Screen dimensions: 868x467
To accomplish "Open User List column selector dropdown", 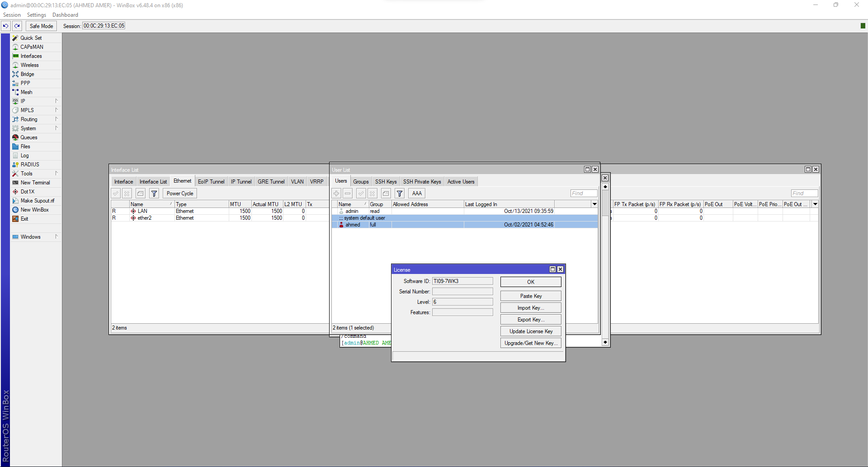I will pyautogui.click(x=594, y=204).
